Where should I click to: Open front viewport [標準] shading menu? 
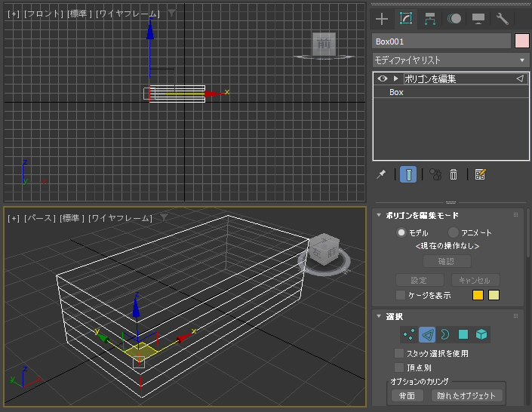(79, 14)
